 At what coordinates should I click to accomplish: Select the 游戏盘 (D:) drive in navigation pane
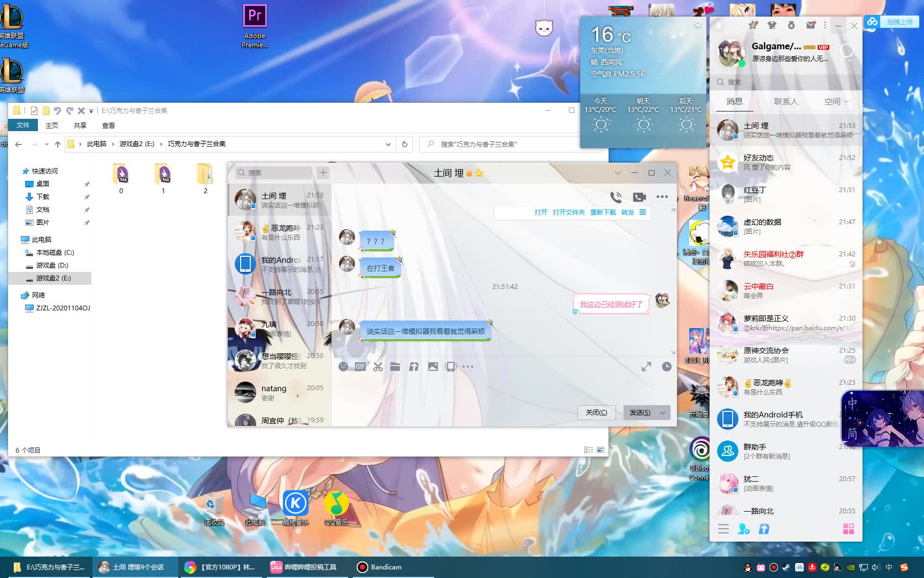pyautogui.click(x=52, y=265)
